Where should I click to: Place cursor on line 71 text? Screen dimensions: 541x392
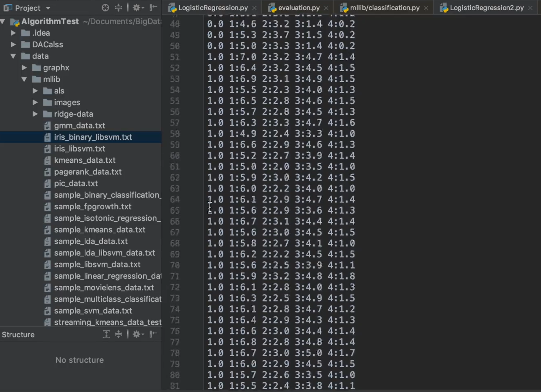coord(281,276)
